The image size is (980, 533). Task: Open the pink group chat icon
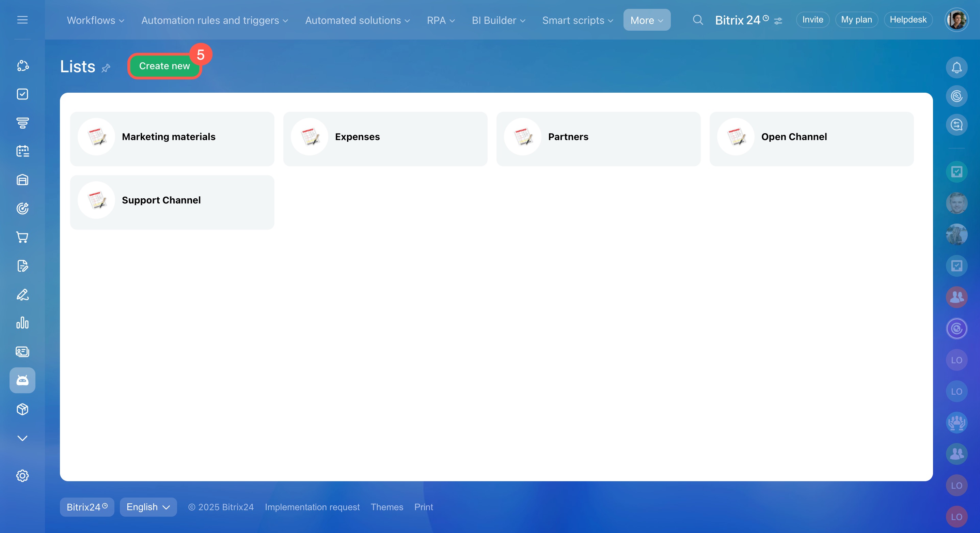pyautogui.click(x=957, y=297)
